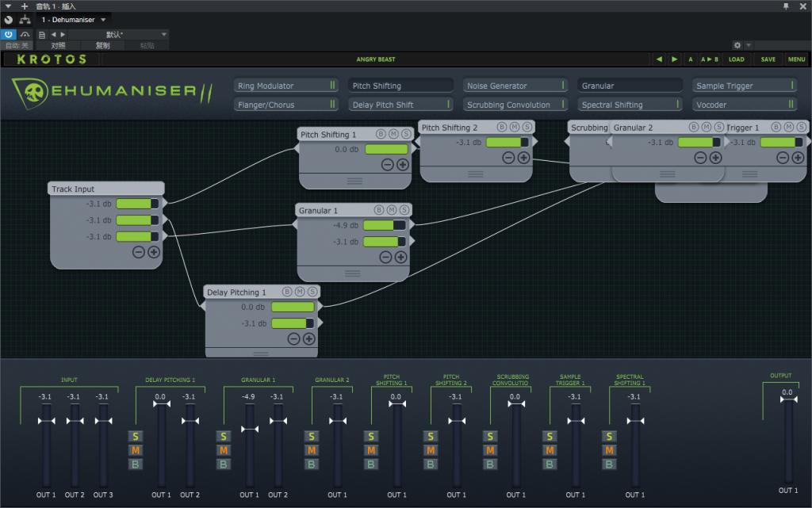Click the host previous preset arrow

tap(53, 35)
